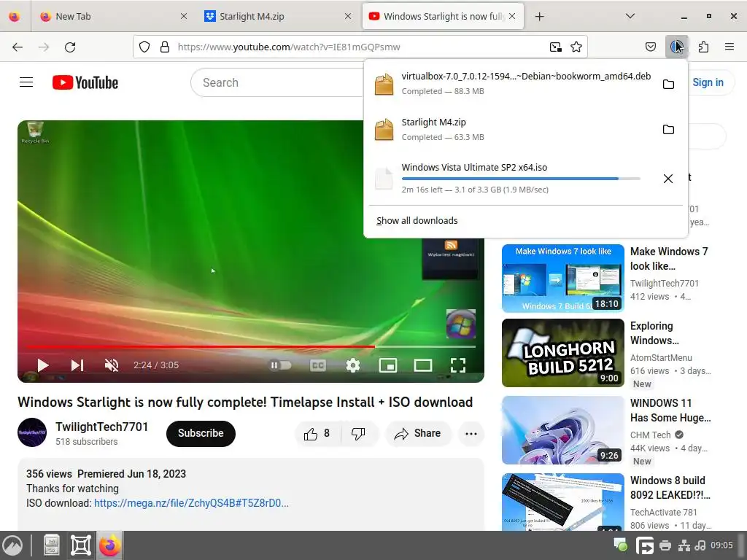Toggle closed captions in the player
The width and height of the screenshot is (747, 560).
point(318,365)
